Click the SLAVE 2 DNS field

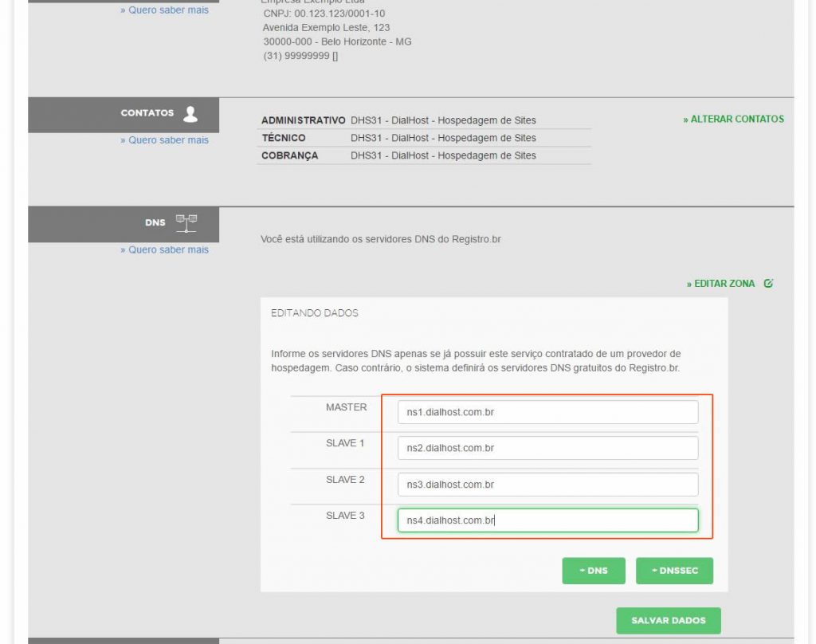coord(547,484)
